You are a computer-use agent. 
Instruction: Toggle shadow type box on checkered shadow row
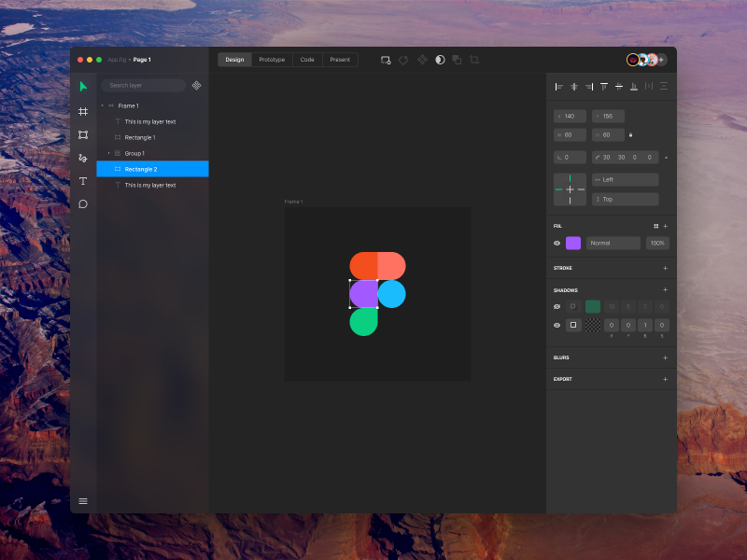coord(573,325)
